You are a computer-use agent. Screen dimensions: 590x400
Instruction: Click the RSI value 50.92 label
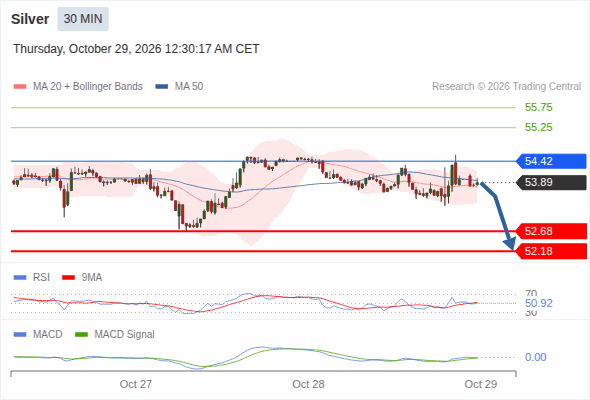click(539, 303)
